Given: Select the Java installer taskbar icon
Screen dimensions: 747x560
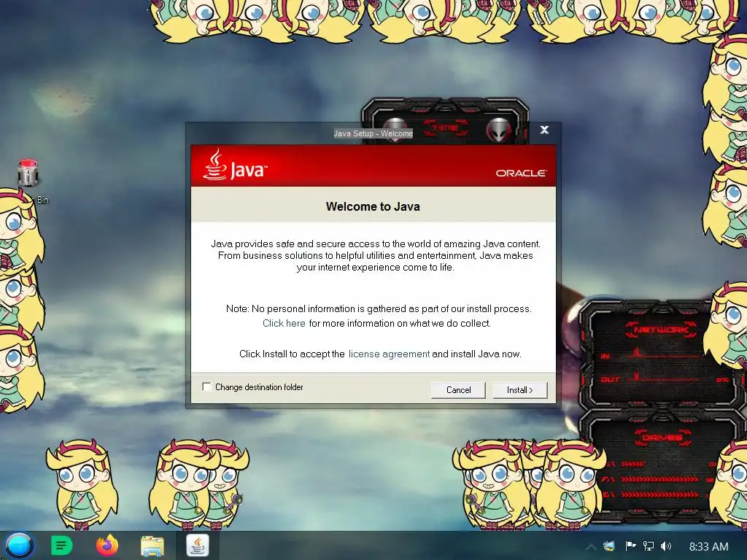Looking at the screenshot, I should click(197, 545).
